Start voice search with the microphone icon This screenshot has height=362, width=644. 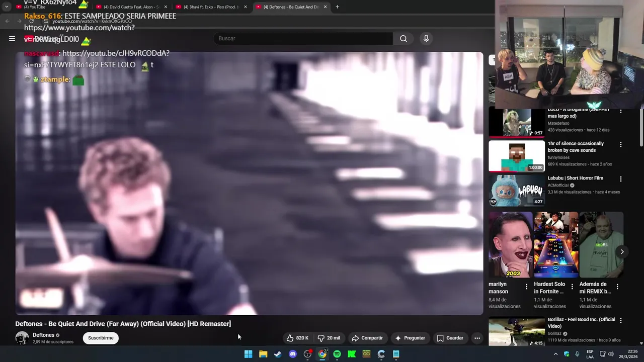pyautogui.click(x=426, y=38)
